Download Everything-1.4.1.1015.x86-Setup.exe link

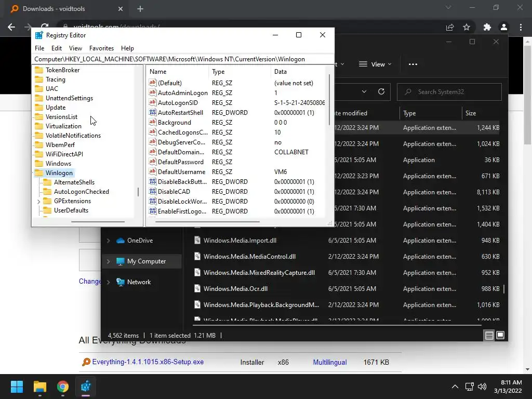(148, 362)
